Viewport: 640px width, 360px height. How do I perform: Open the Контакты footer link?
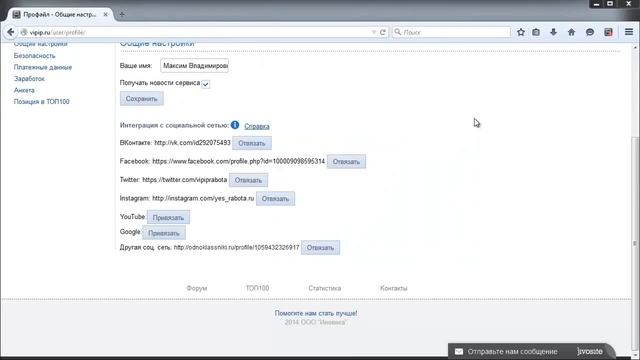pos(393,288)
